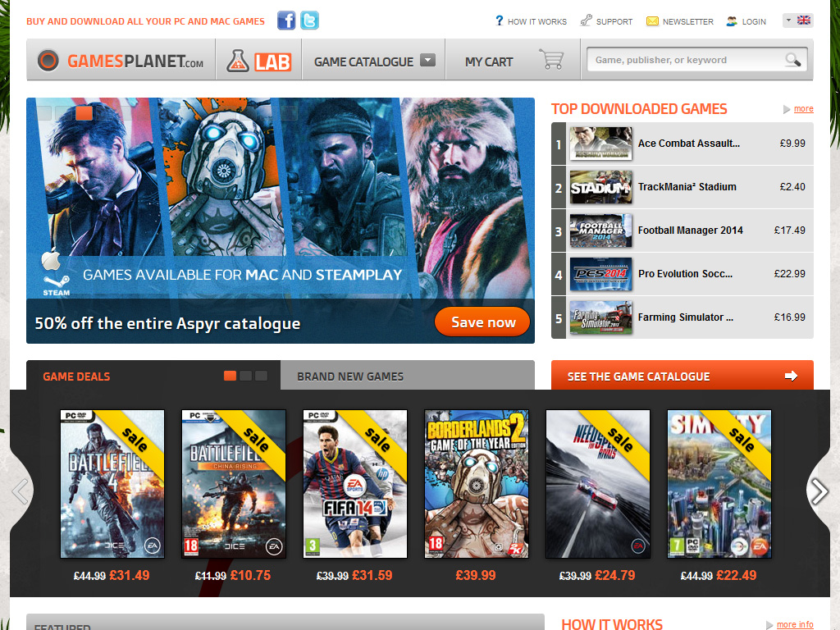840x630 pixels.
Task: Open the Farming Simulator thumbnail
Action: [600, 317]
